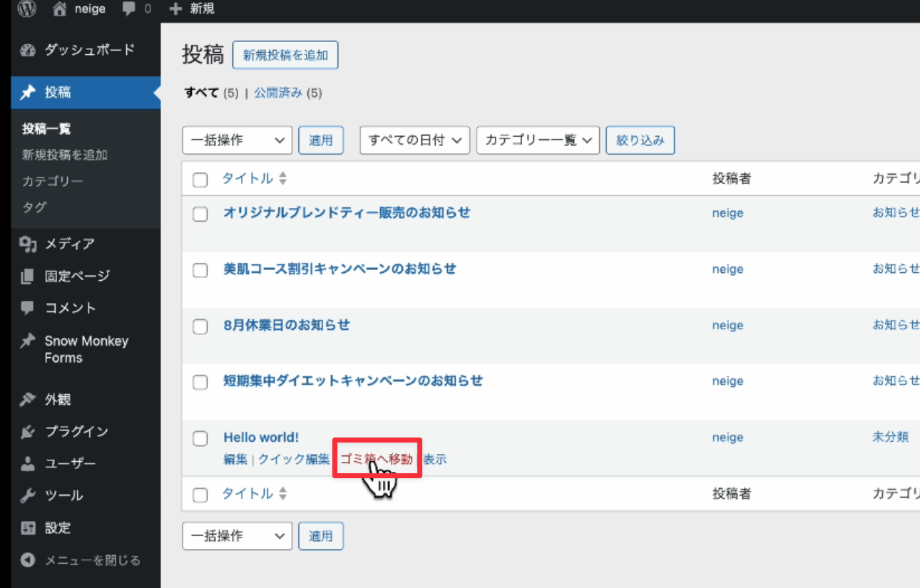Image resolution: width=920 pixels, height=588 pixels.
Task: Open the Tools wrench icon
Action: (28, 496)
